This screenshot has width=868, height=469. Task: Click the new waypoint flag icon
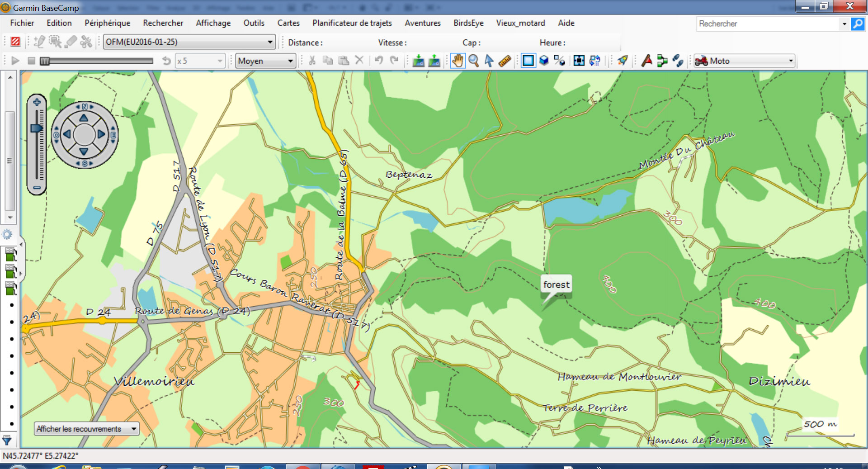[x=646, y=61]
